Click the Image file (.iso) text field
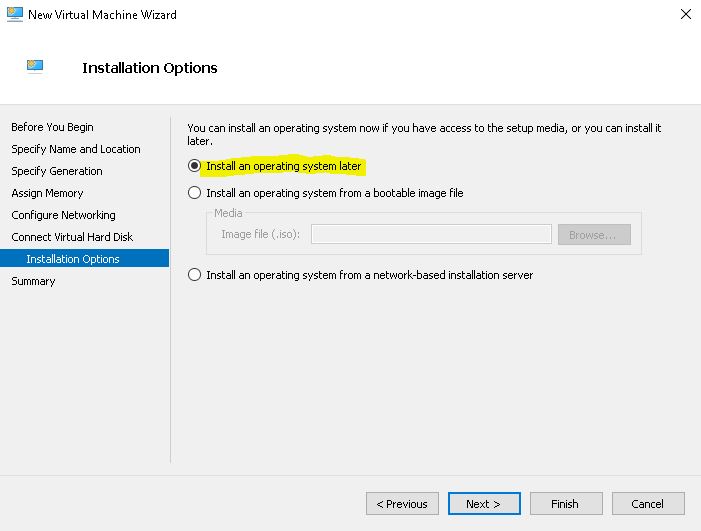This screenshot has width=701, height=531. (x=431, y=234)
